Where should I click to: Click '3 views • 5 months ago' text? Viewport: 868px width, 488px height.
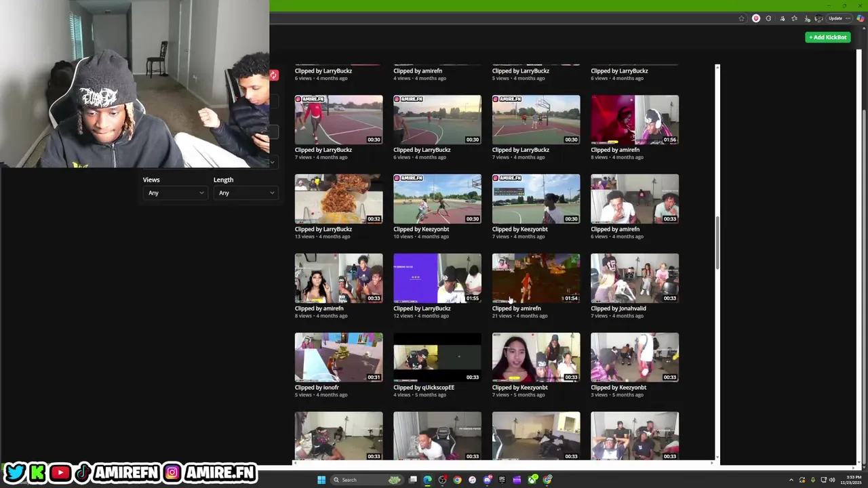click(617, 395)
